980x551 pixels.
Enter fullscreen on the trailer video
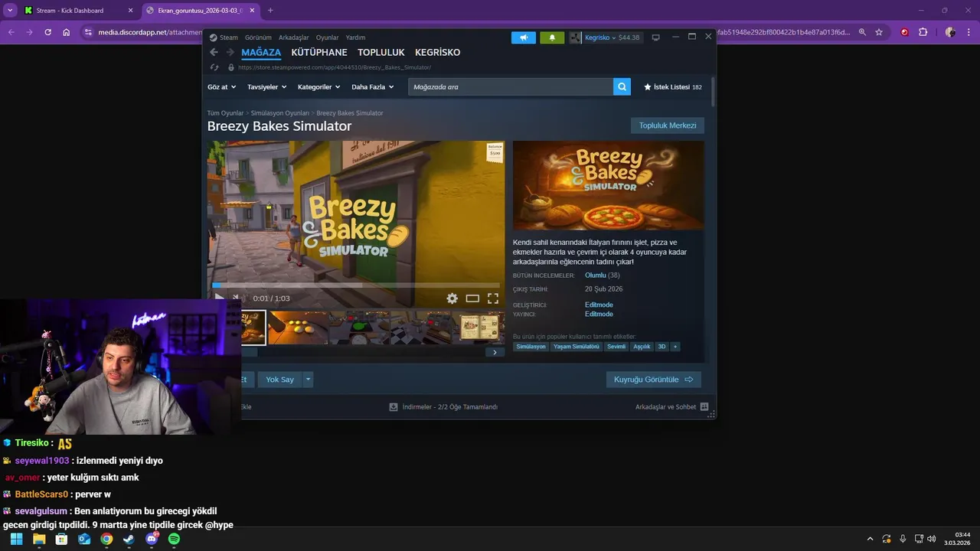click(493, 298)
